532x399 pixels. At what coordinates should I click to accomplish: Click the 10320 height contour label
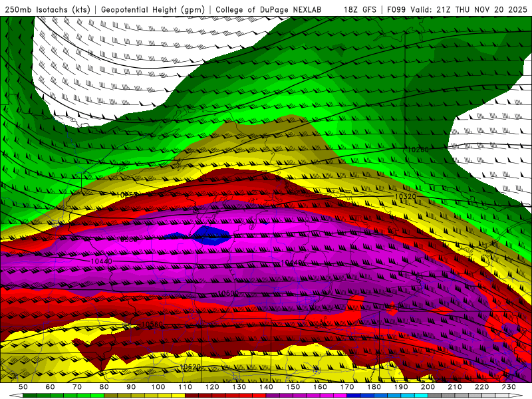coord(406,197)
